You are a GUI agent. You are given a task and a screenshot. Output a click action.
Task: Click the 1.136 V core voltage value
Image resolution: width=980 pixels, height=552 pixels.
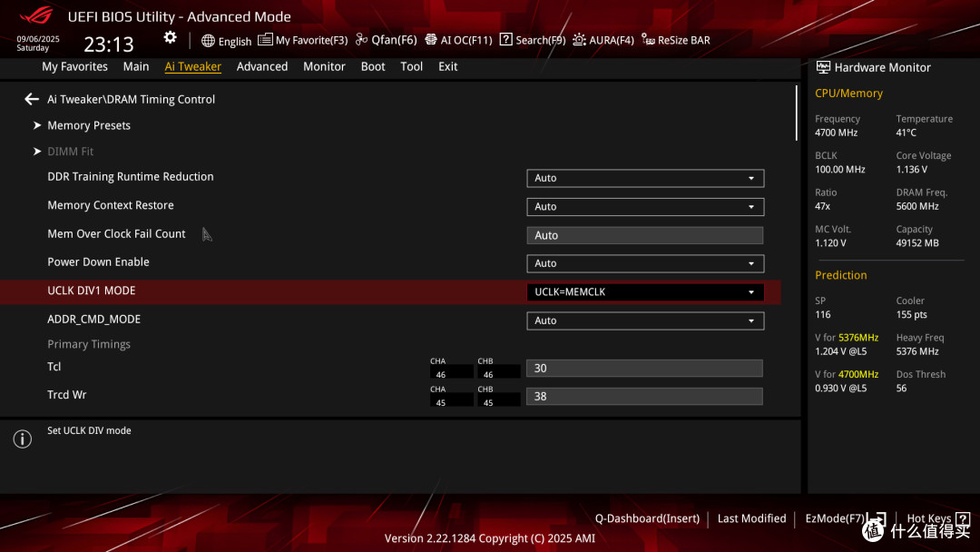(x=911, y=170)
